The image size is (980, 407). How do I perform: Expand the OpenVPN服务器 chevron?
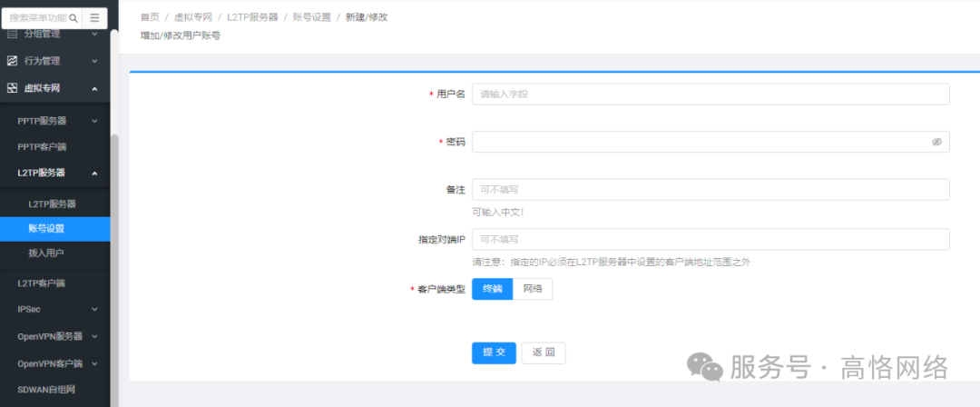[x=94, y=336]
